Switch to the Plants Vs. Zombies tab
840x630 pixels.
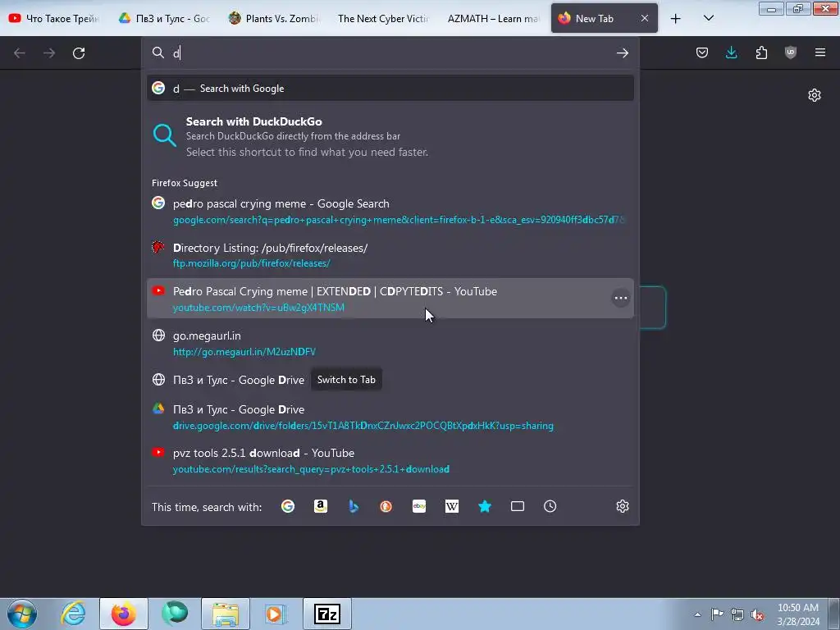[274, 19]
